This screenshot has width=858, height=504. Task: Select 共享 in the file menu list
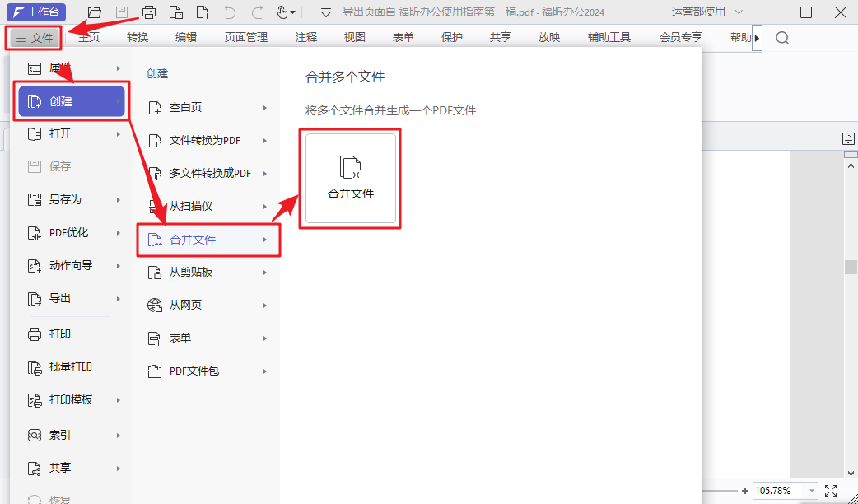tap(72, 469)
